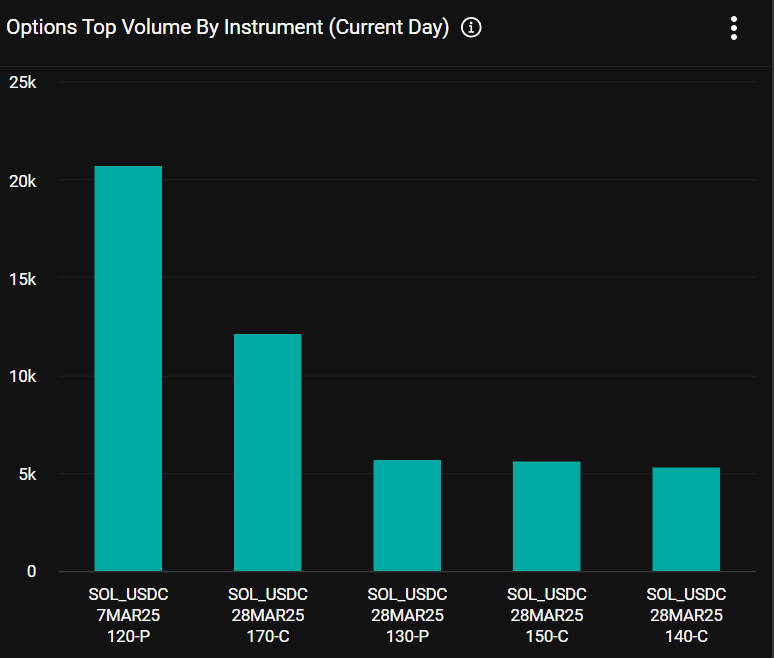Click the 10k y-axis label
This screenshot has height=658, width=774.
[x=22, y=376]
